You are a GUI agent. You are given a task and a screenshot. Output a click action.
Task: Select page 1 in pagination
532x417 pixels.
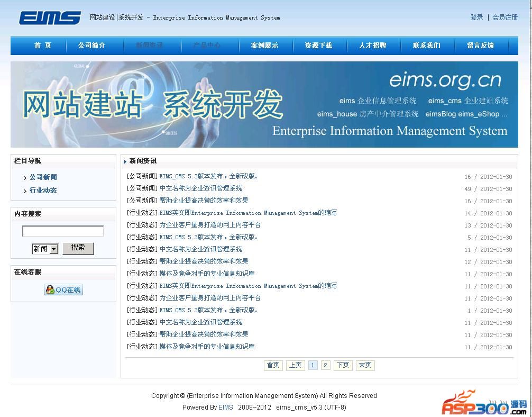(x=313, y=365)
